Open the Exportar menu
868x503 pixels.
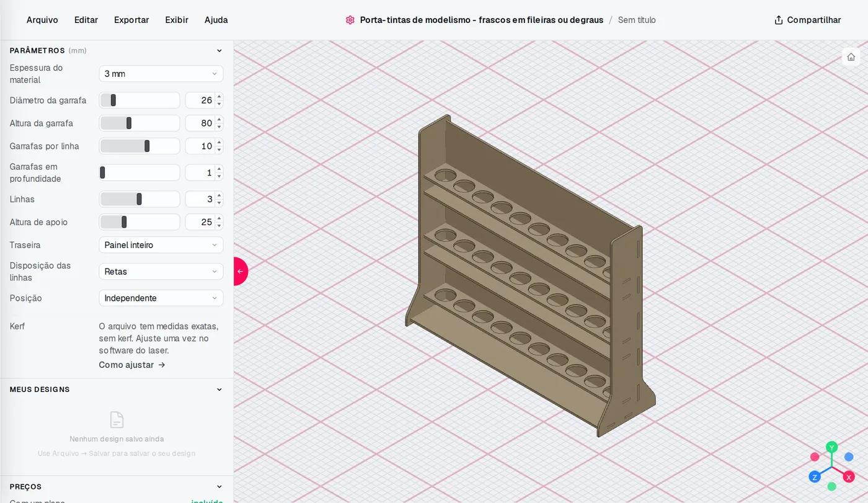tap(131, 20)
